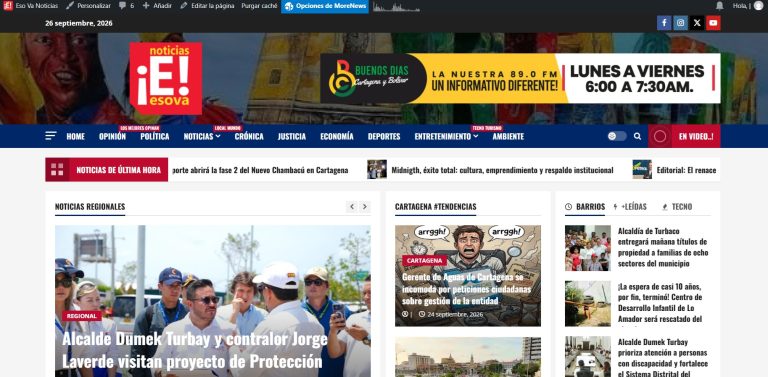Click the CARTAGENA category tag
Viewport: 768px width, 377px height.
[424, 260]
